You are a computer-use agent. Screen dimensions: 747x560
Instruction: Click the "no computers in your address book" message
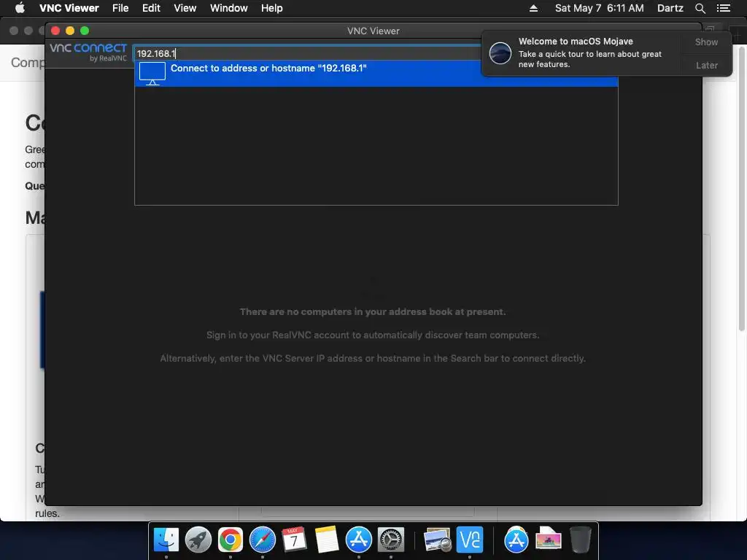click(x=373, y=312)
